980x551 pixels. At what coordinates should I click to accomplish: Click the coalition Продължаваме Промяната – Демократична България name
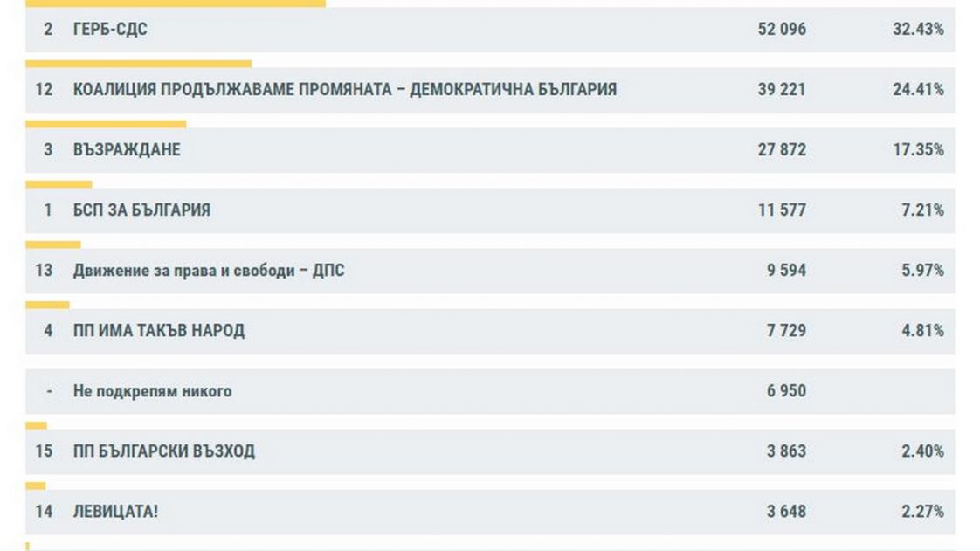pyautogui.click(x=345, y=90)
